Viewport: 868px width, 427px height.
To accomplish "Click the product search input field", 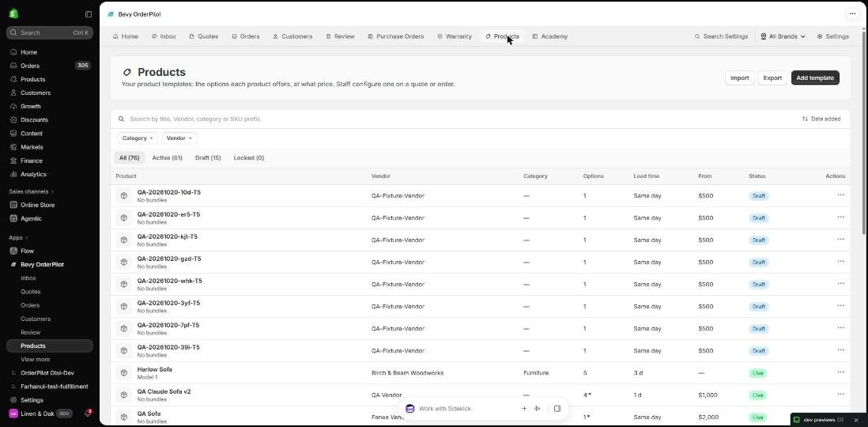I will pyautogui.click(x=454, y=119).
